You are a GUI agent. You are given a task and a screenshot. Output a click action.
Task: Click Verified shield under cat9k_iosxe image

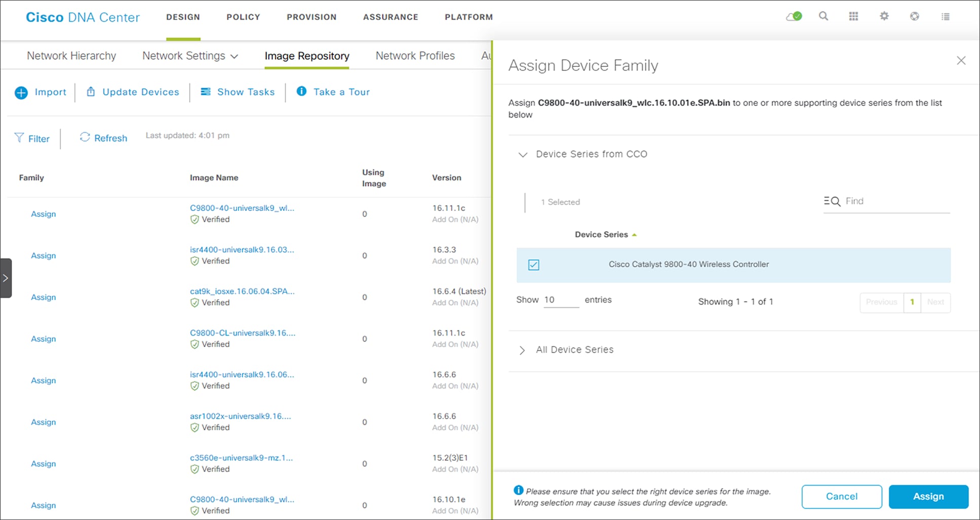click(x=194, y=303)
